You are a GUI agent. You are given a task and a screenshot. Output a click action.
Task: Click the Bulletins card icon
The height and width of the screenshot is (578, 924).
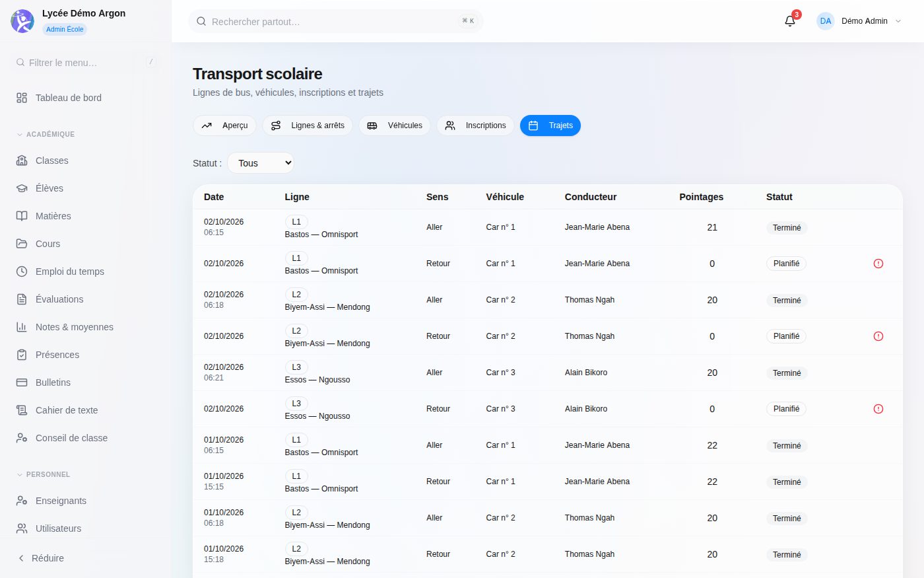click(22, 382)
